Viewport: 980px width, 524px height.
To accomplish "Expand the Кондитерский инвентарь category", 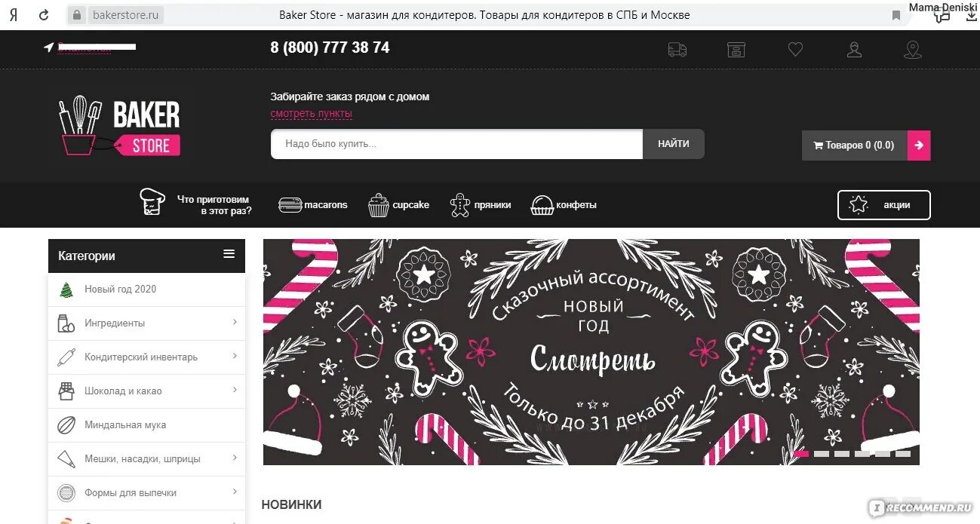I will point(146,357).
